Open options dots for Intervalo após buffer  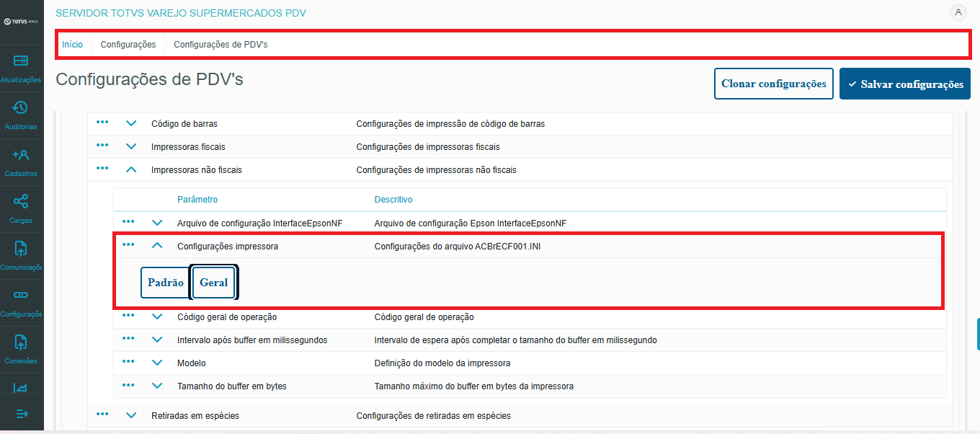[x=128, y=339]
